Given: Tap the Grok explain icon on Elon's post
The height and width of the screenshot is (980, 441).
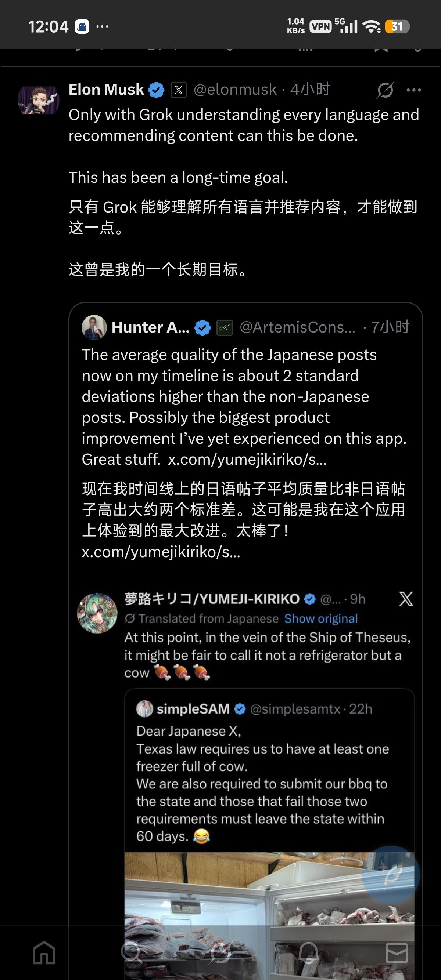Looking at the screenshot, I should point(385,90).
